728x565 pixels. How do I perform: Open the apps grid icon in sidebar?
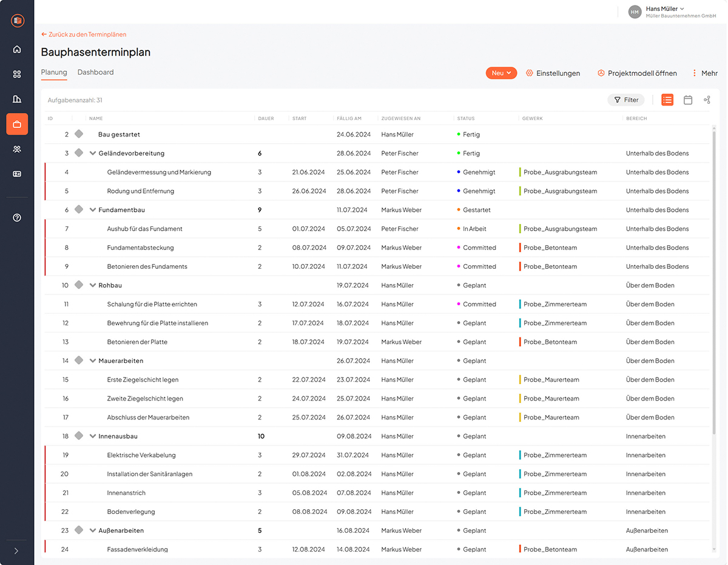[17, 74]
